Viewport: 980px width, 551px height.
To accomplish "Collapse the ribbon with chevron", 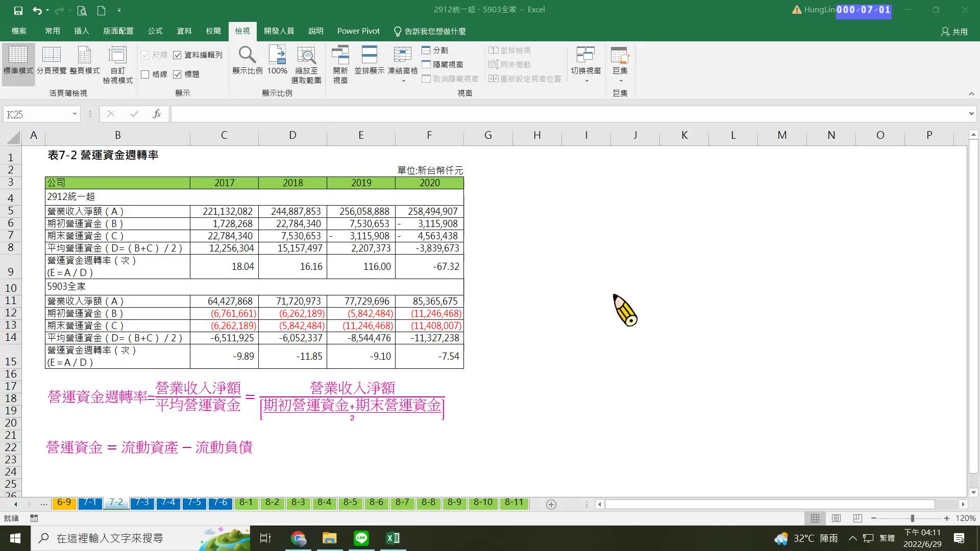I will 971,93.
